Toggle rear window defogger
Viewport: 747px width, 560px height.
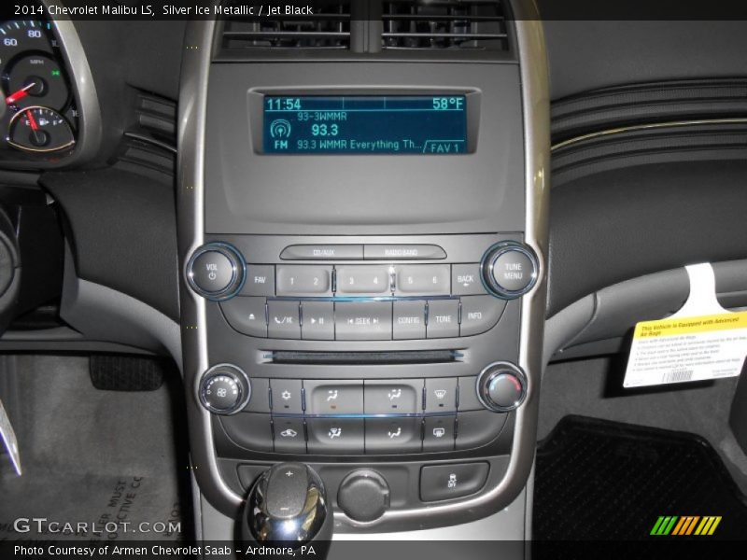click(438, 433)
